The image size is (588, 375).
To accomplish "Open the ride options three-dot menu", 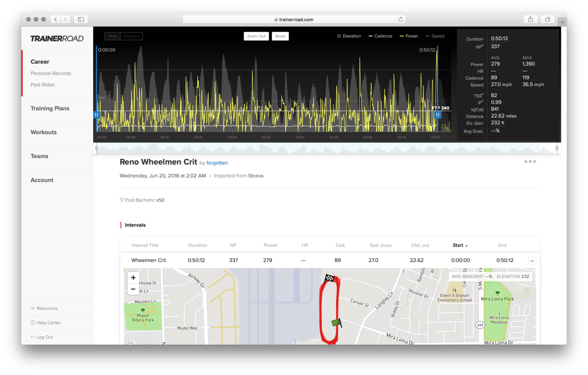I will [530, 161].
